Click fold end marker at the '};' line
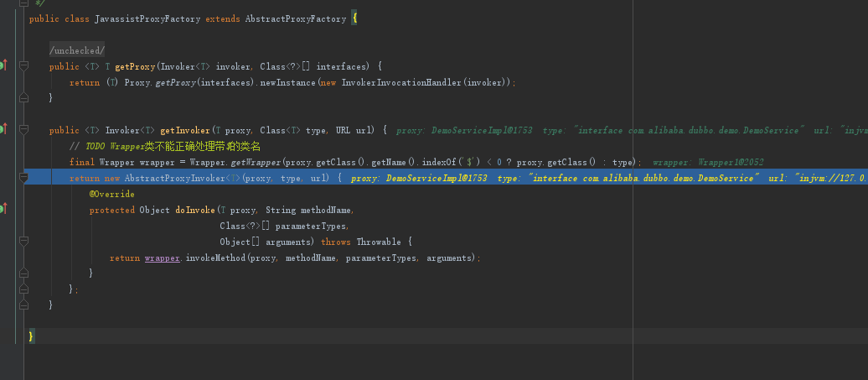The image size is (868, 380). point(23,289)
